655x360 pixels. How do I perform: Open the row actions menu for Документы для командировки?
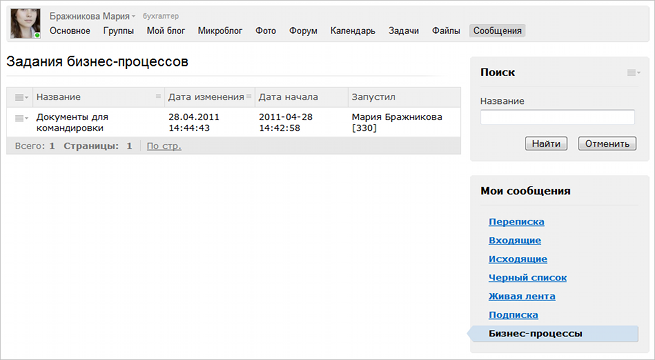click(21, 119)
